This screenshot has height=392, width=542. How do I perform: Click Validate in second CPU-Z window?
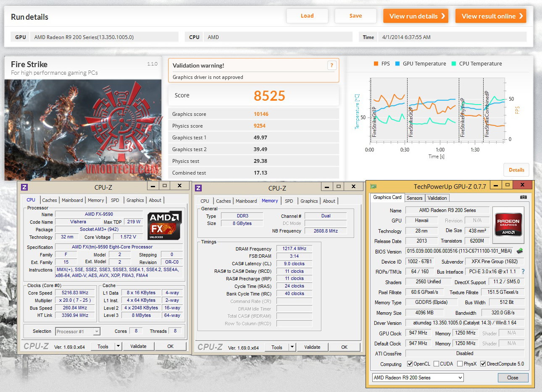tap(312, 347)
